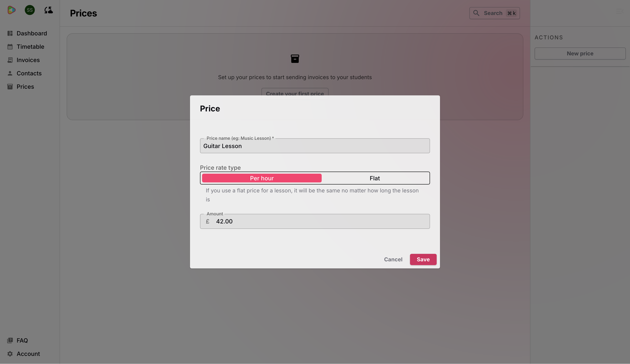630x364 pixels.
Task: Click the flat price helper text
Action: tap(312, 195)
